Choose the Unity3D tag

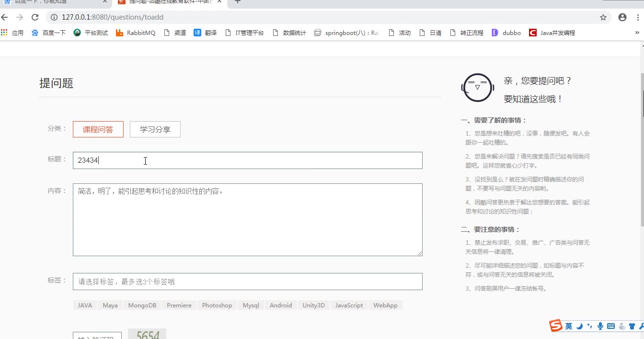pos(314,305)
